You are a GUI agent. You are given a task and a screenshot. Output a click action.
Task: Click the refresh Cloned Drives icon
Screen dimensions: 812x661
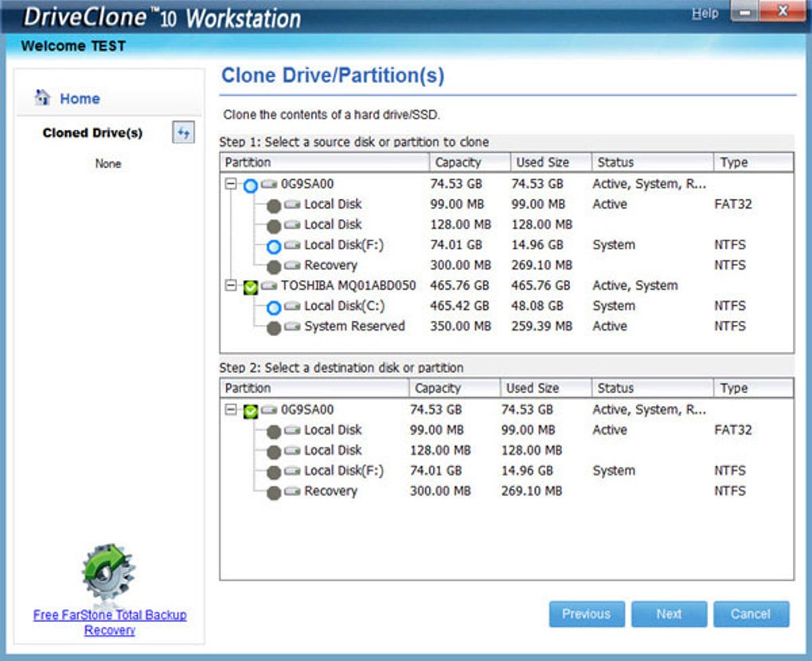coord(183,133)
